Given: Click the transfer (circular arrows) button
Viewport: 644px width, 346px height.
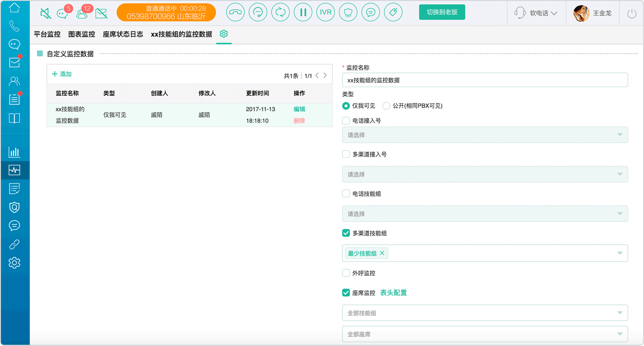Looking at the screenshot, I should [280, 12].
